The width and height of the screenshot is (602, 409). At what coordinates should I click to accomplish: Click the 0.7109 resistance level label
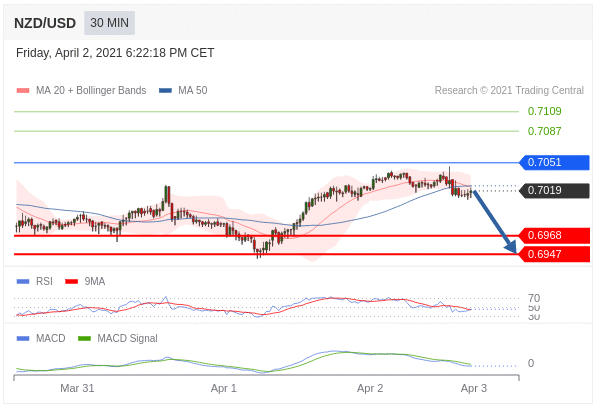point(544,111)
